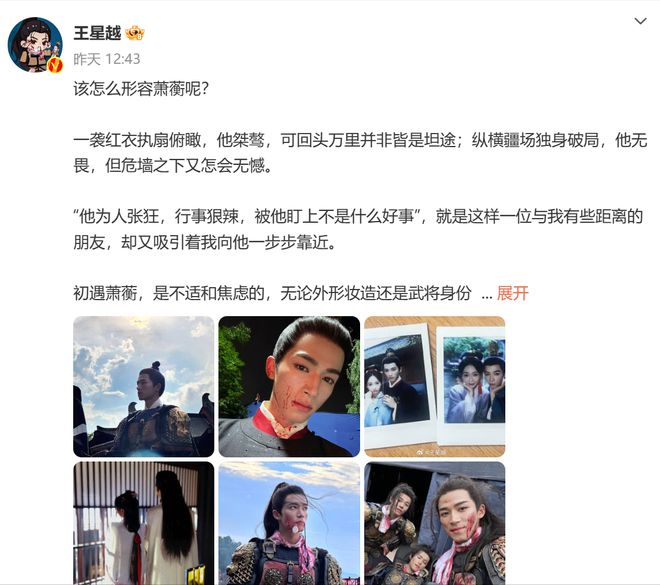Open the bloodied face selfie photo

(289, 386)
